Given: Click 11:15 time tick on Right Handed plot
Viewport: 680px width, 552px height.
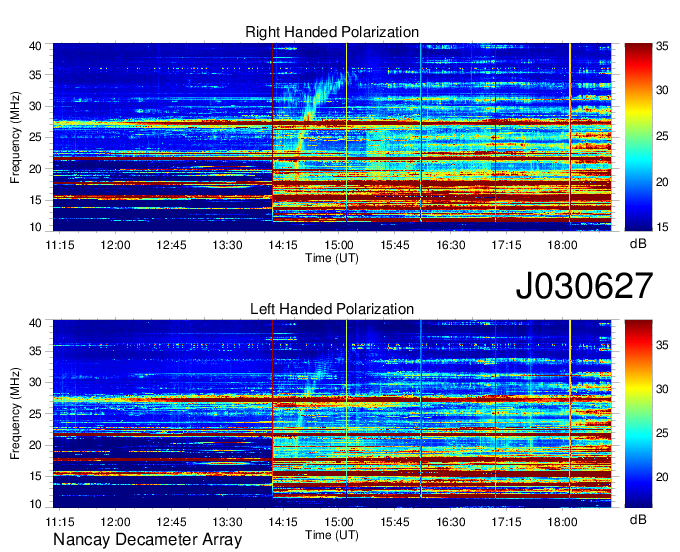Looking at the screenshot, I should coord(60,245).
